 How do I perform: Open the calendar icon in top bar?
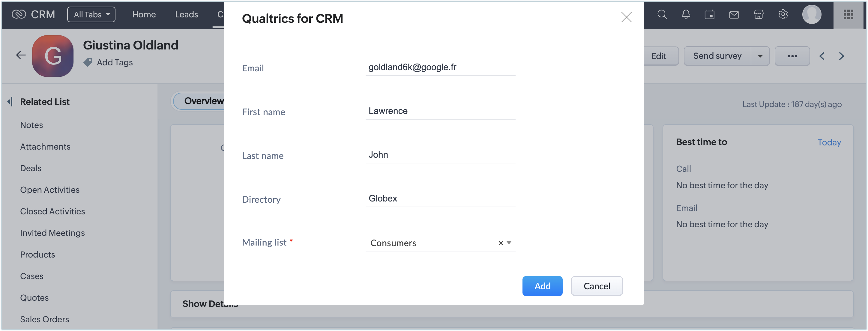[x=709, y=14]
